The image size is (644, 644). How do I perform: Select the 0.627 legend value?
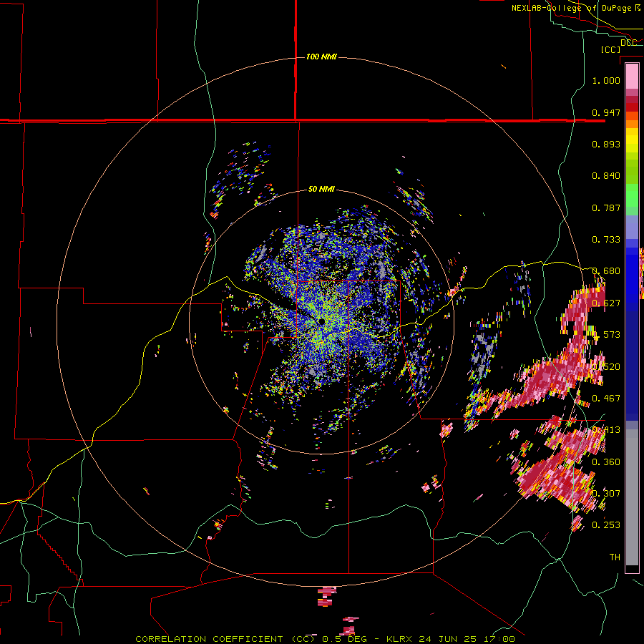tap(606, 303)
